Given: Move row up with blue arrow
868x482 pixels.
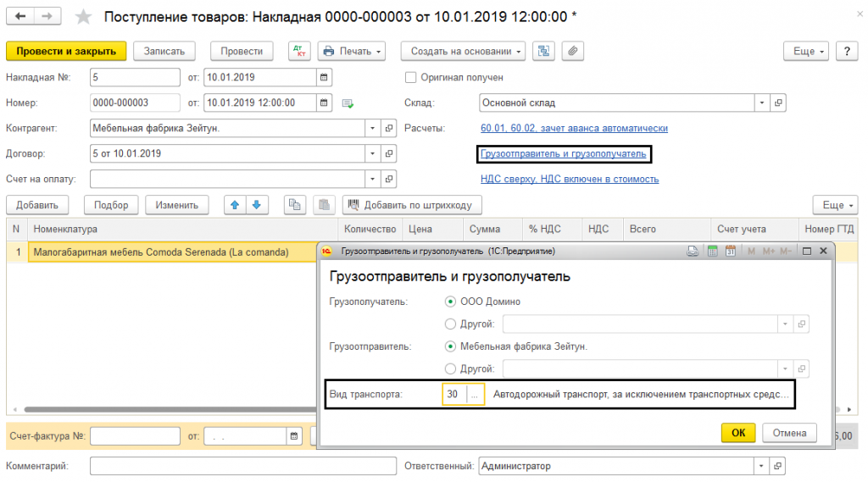Looking at the screenshot, I should (234, 205).
